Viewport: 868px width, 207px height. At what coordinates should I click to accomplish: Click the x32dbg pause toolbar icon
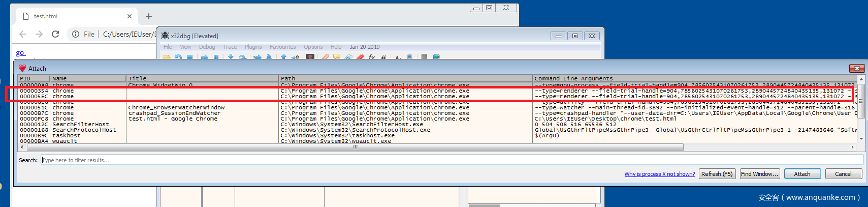coord(216,57)
